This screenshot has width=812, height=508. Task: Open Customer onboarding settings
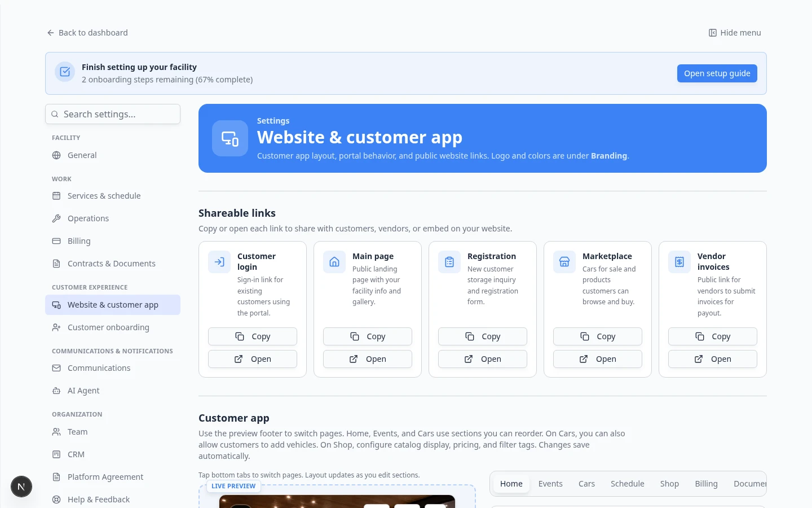click(x=113, y=327)
